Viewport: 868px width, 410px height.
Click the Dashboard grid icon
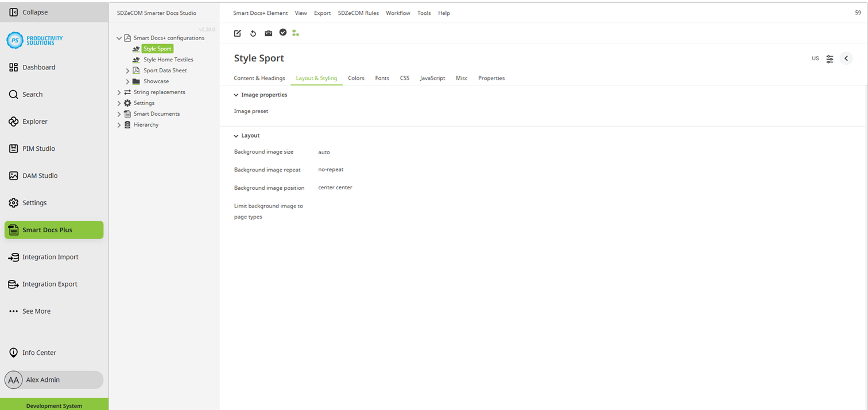click(x=14, y=67)
